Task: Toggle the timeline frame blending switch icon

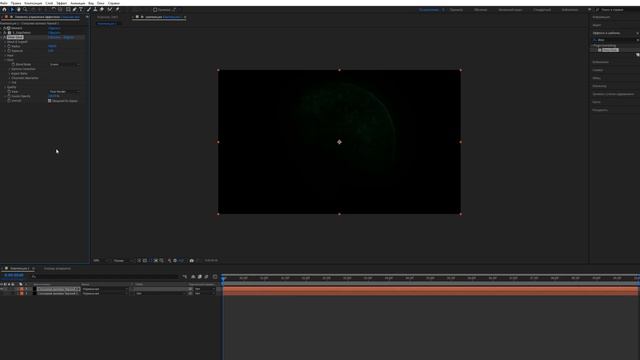Action: click(200, 277)
